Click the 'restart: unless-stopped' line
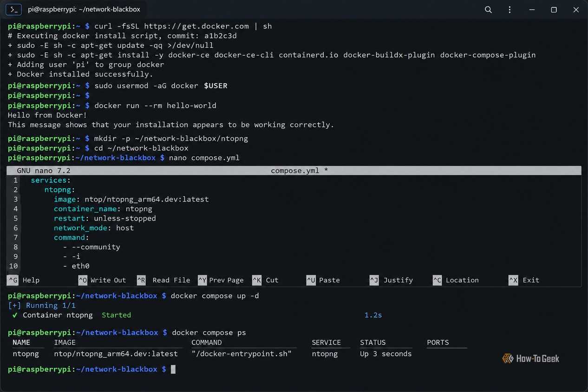 [x=105, y=218]
